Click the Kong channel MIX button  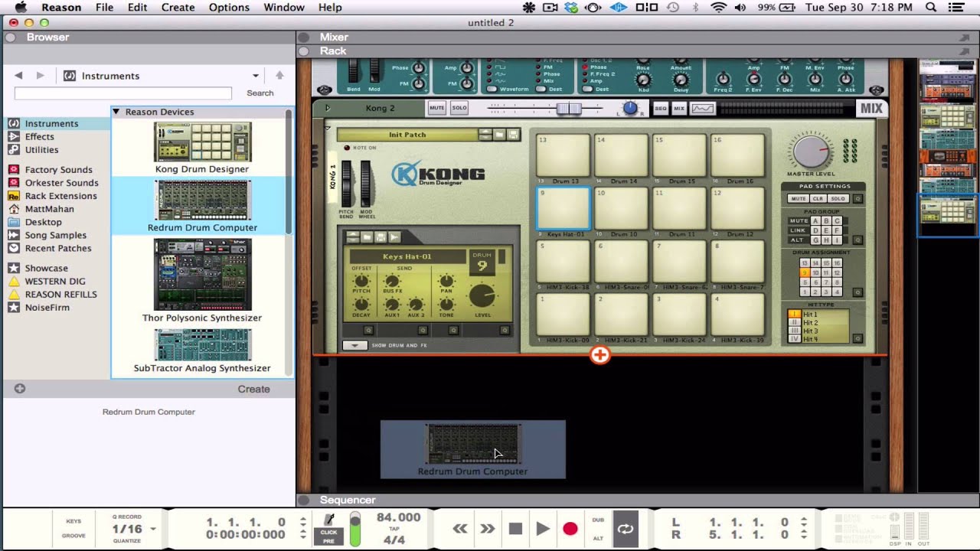pyautogui.click(x=679, y=109)
